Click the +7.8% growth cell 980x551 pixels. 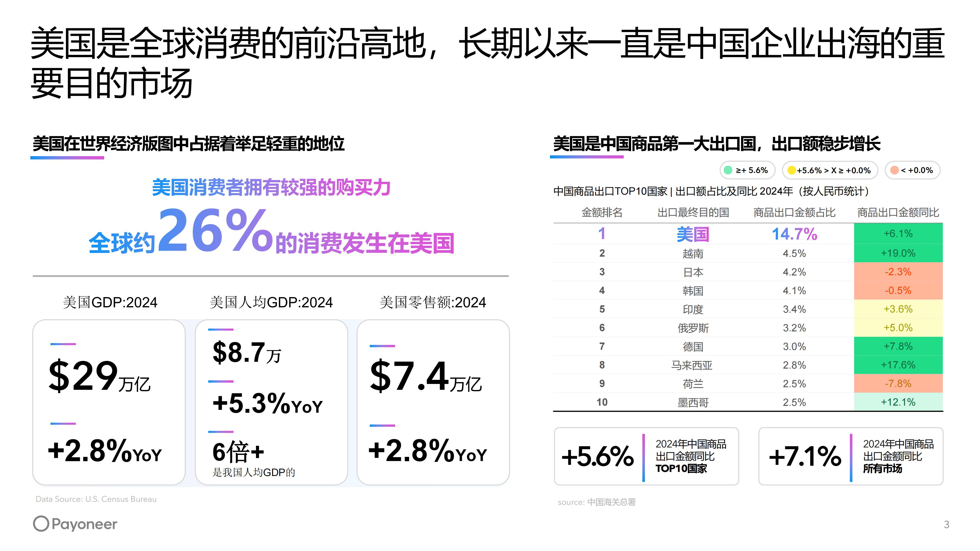[x=898, y=346]
